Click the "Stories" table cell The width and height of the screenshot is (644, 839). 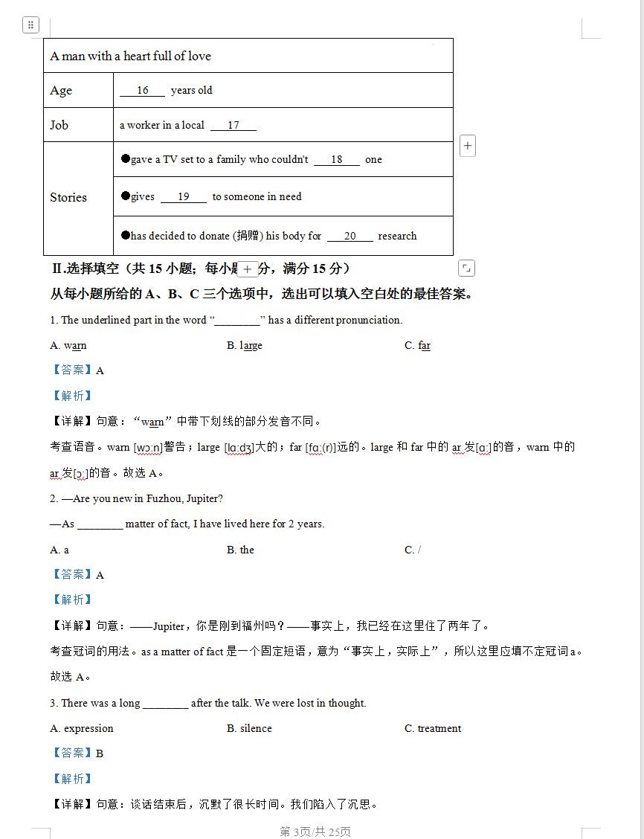[79, 199]
